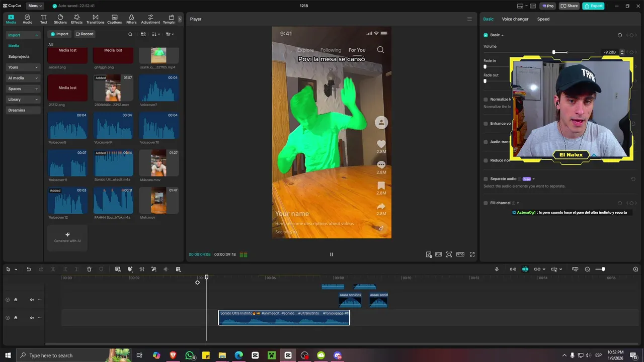The image size is (644, 362).
Task: Open the Effects panel tab
Action: coord(76,19)
